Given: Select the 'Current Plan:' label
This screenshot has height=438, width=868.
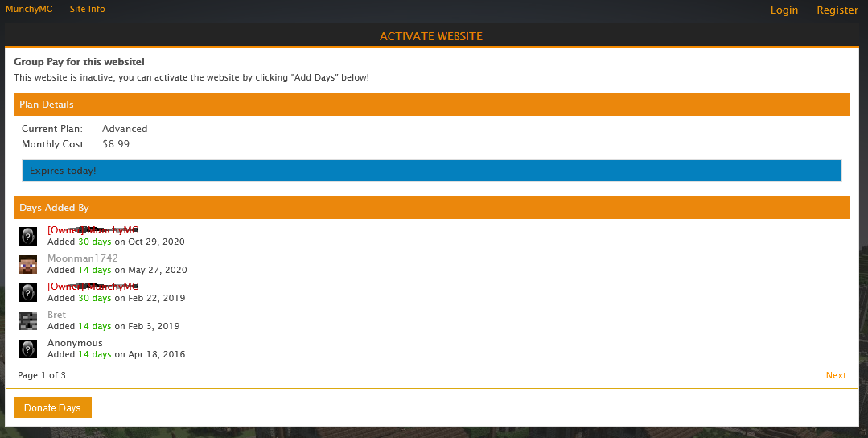Looking at the screenshot, I should pyautogui.click(x=52, y=129).
